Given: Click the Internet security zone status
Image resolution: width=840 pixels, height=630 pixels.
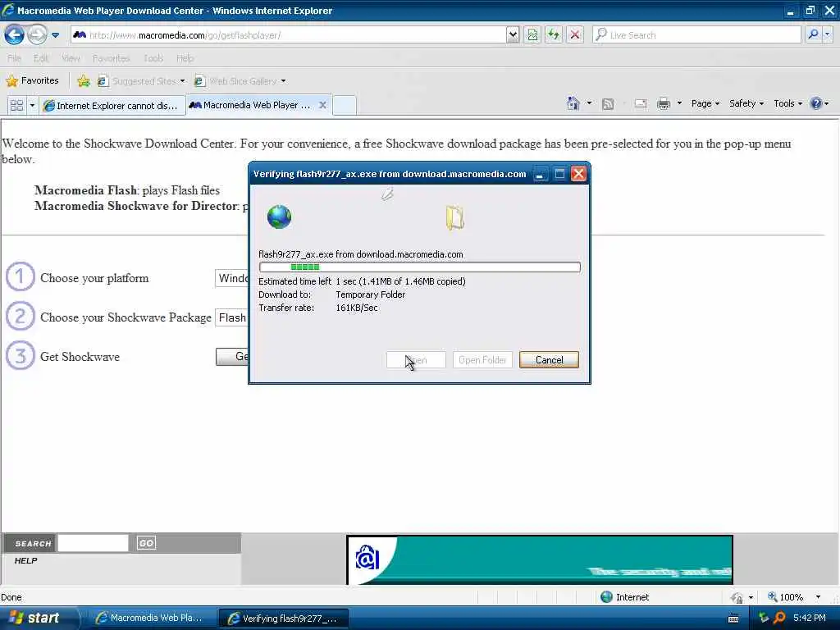Looking at the screenshot, I should [x=624, y=597].
